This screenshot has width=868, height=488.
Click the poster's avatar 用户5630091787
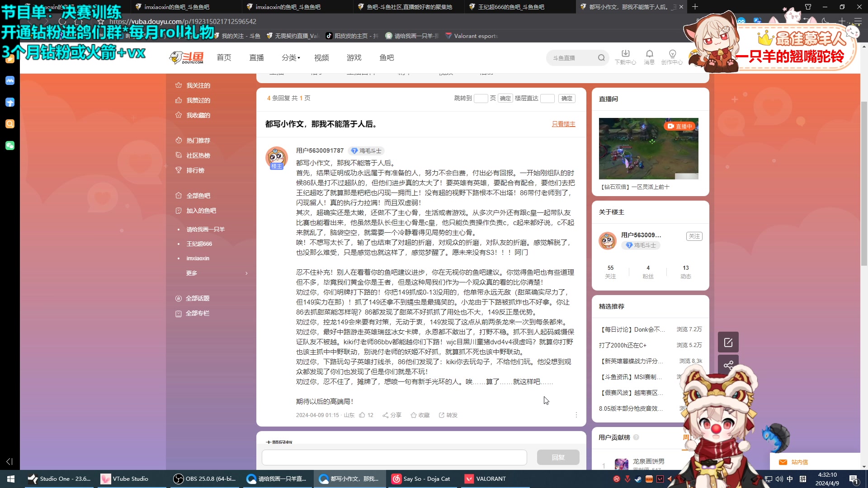click(276, 157)
